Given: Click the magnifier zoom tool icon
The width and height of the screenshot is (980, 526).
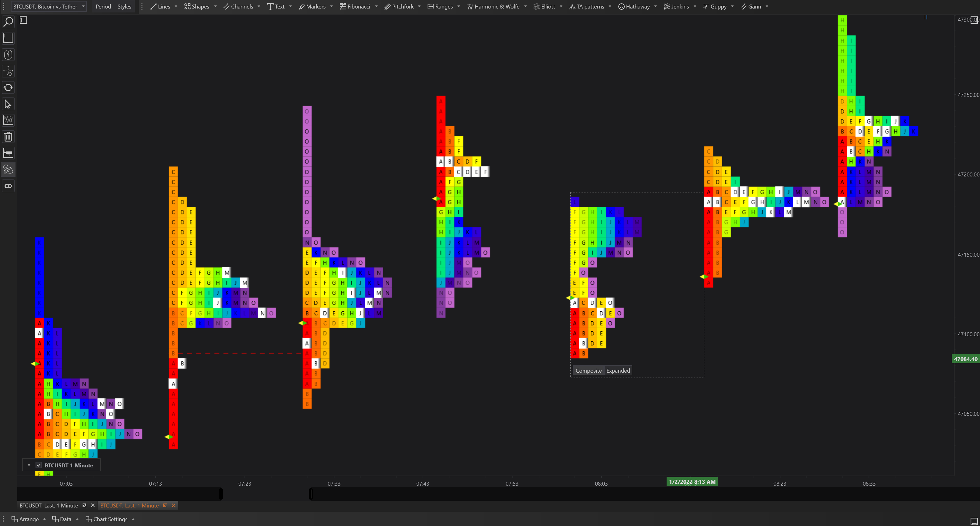Looking at the screenshot, I should coord(8,22).
